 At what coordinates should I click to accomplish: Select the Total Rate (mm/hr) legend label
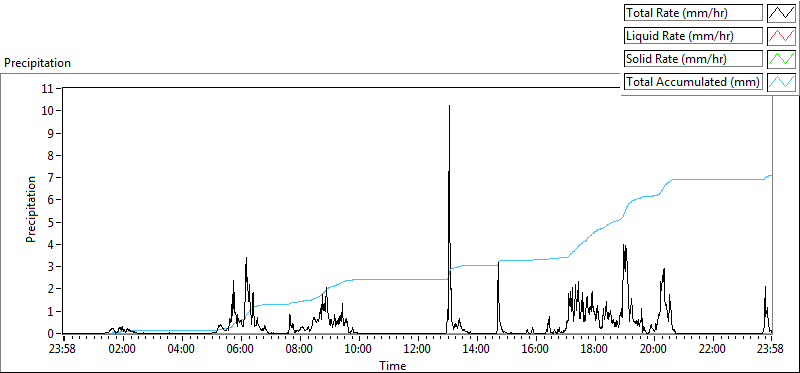[693, 13]
